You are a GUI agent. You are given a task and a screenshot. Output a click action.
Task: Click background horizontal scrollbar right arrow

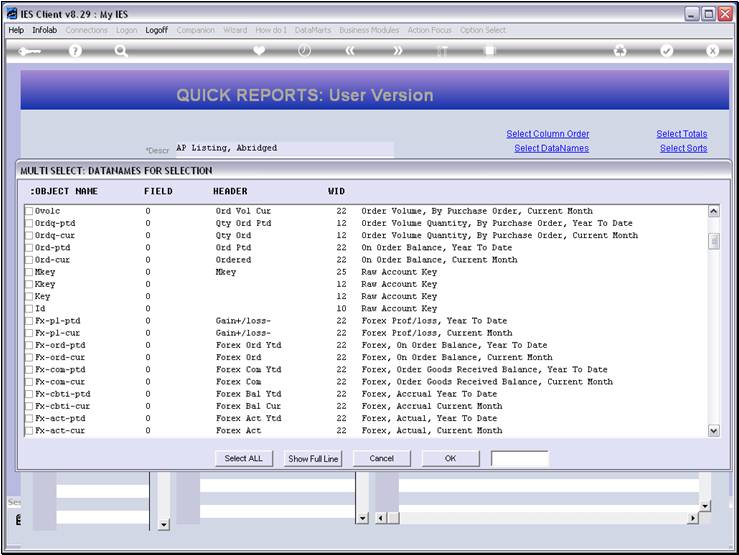692,519
